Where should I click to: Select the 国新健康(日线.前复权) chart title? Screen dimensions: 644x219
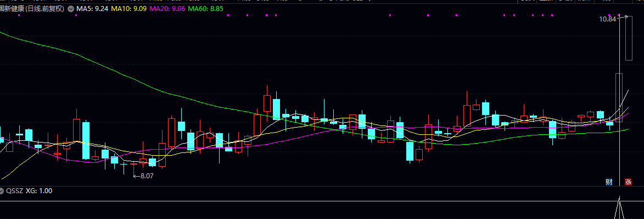(x=32, y=9)
